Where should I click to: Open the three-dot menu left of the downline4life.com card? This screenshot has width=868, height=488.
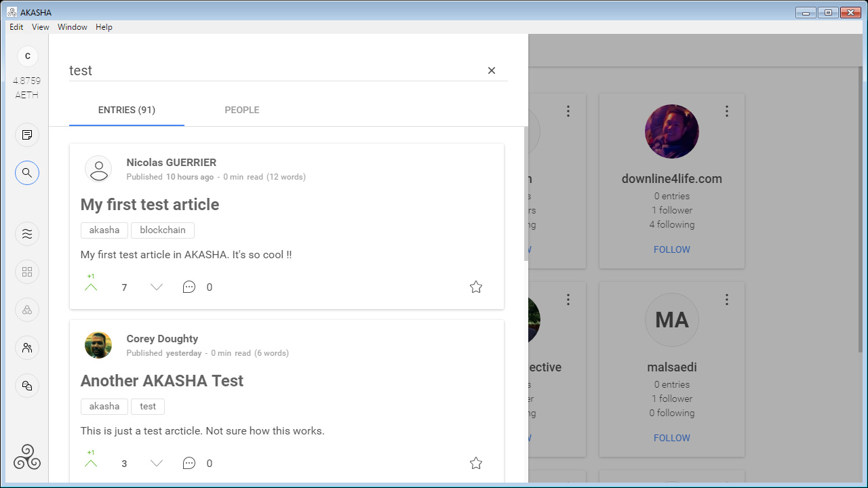pyautogui.click(x=568, y=110)
